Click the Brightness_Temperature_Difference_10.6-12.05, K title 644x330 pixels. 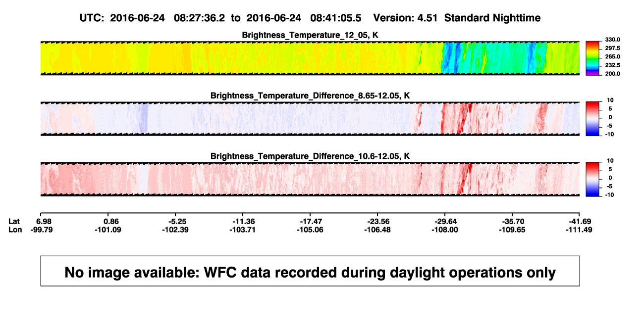[x=310, y=156]
